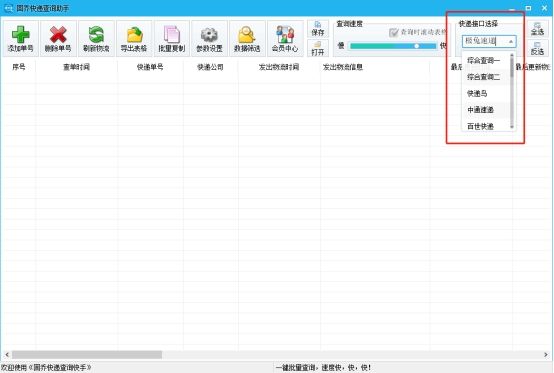Collapse the 快递接口选择 combo box arrow
Viewport: 554px width, 373px height.
(x=511, y=42)
